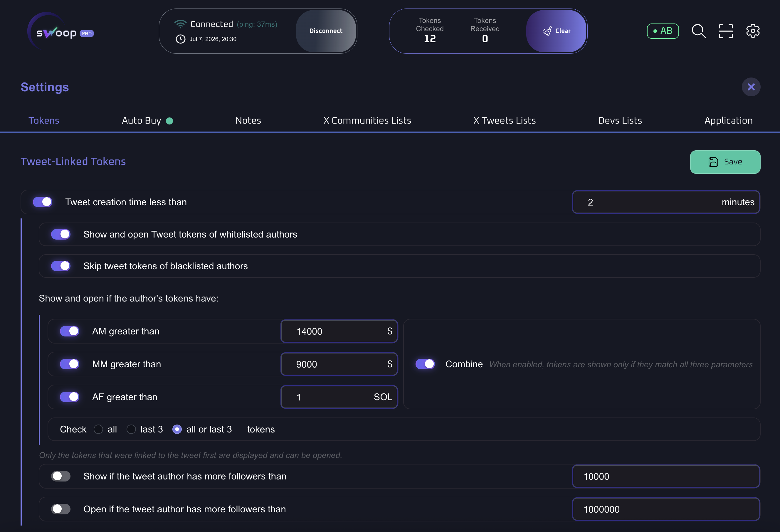This screenshot has width=780, height=532.
Task: Toggle the MM greater than switch
Action: (70, 364)
